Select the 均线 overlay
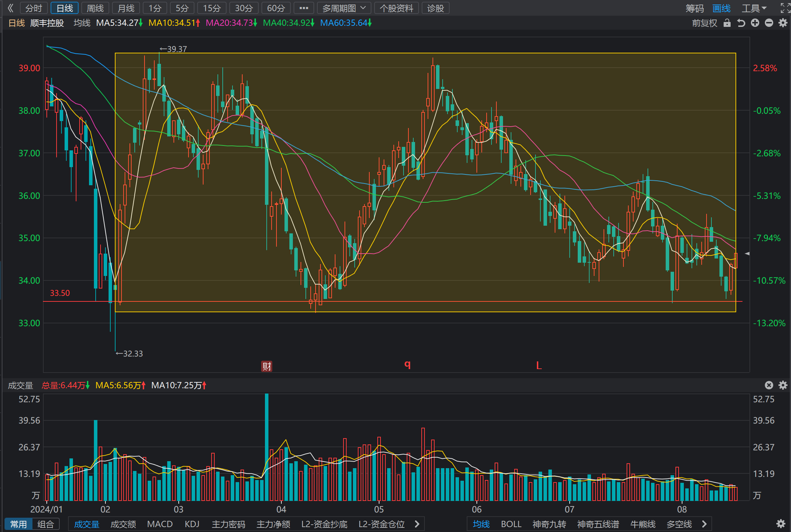This screenshot has width=791, height=532. tap(481, 524)
